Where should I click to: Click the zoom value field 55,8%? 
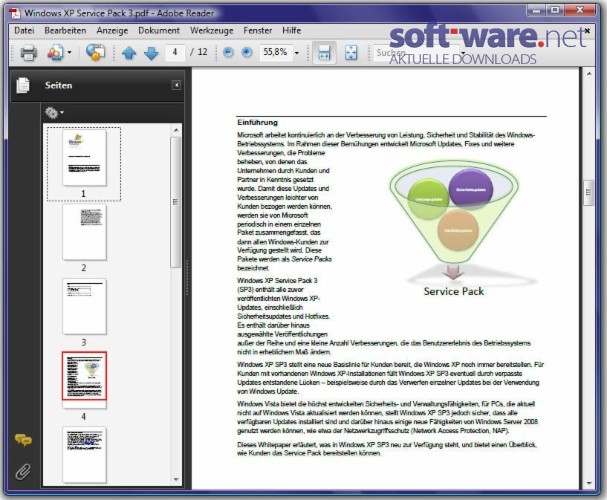click(x=275, y=52)
